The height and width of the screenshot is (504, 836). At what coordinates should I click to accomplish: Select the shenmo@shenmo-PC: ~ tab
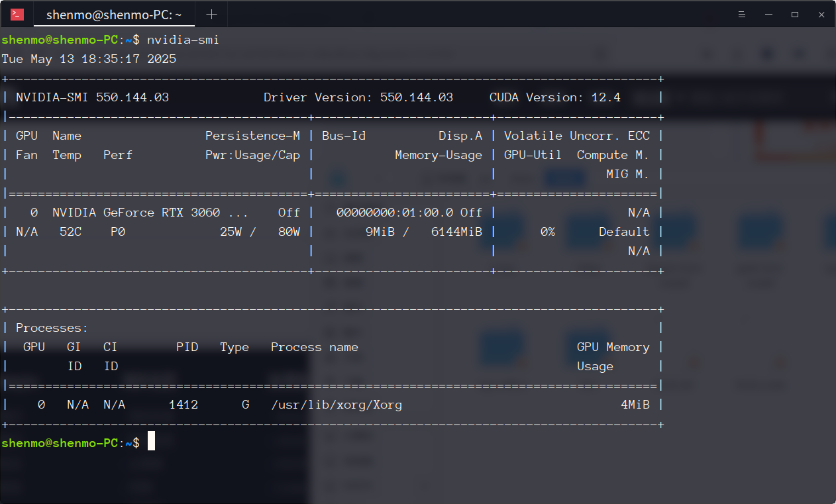click(114, 14)
